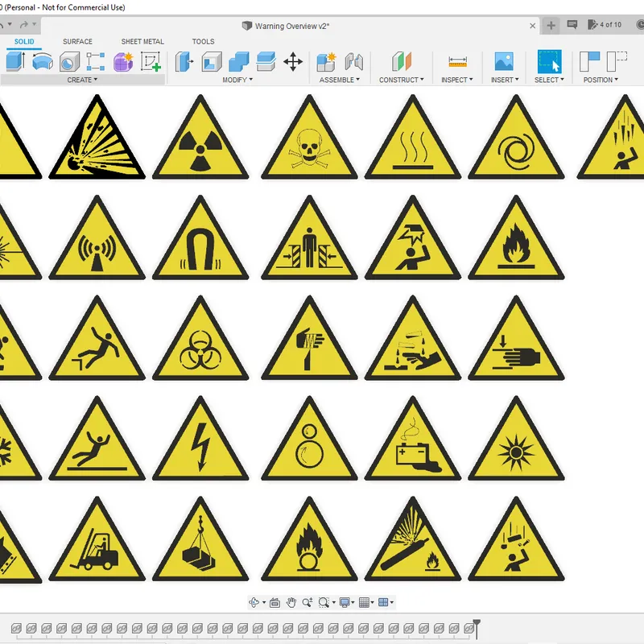
Task: Open the TOOLS ribbon tab
Action: point(203,41)
